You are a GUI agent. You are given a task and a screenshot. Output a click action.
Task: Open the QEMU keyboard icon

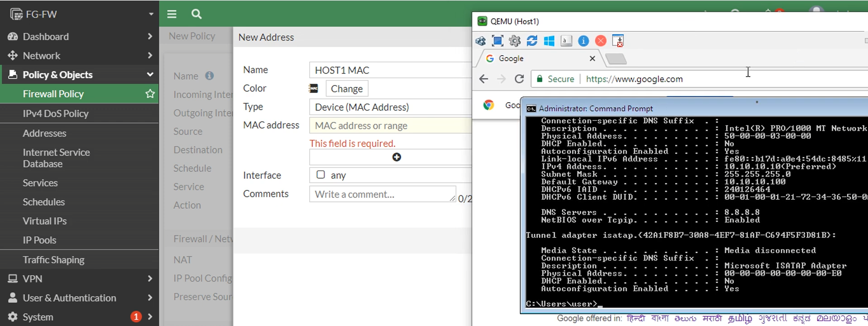tap(566, 41)
